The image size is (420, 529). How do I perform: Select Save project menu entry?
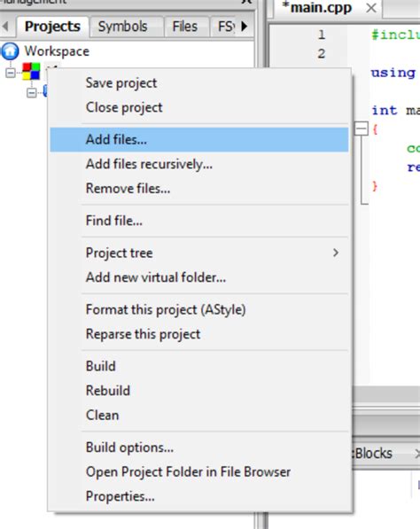point(121,83)
